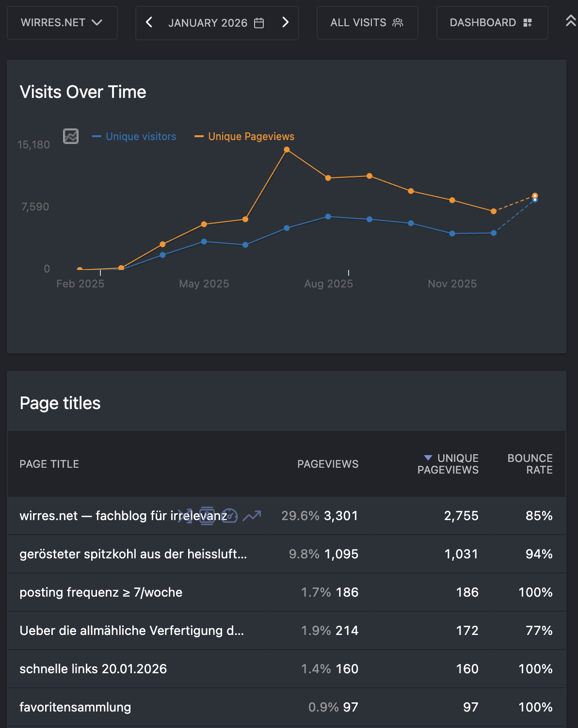578x728 pixels.
Task: Select the gerösteter spitzkohl page title row
Action: click(x=133, y=554)
